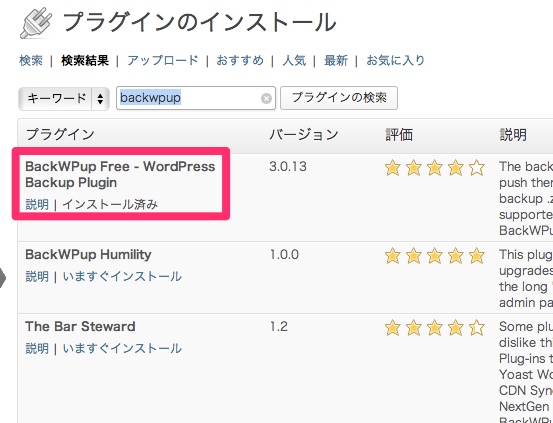Click the third star of BackWPup Free rating
This screenshot has height=423, width=553.
434,168
